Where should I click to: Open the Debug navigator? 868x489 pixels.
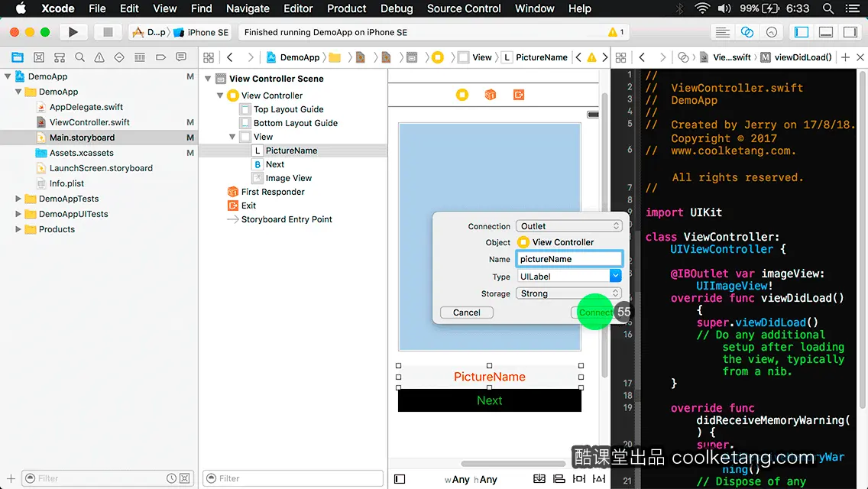(140, 57)
